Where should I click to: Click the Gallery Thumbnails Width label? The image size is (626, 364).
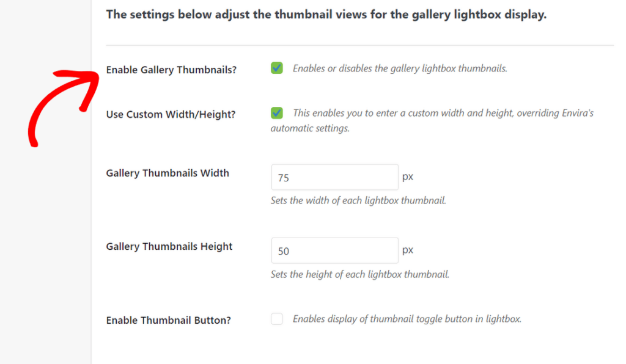[x=168, y=173]
